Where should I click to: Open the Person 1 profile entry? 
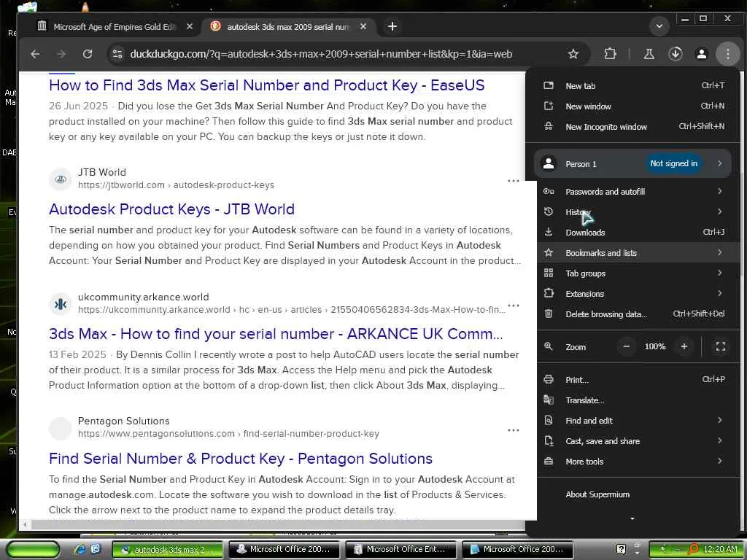click(632, 164)
